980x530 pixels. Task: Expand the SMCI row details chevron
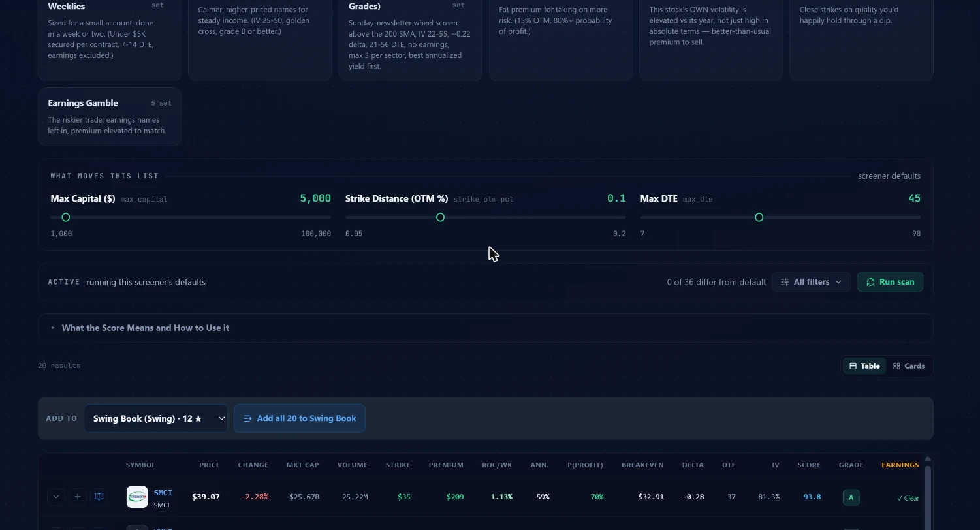[56, 497]
